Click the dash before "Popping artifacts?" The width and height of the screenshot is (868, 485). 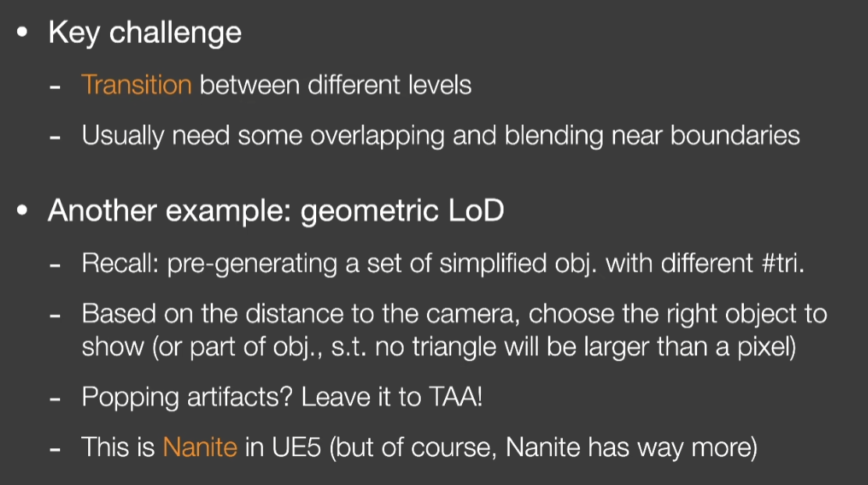(x=55, y=398)
